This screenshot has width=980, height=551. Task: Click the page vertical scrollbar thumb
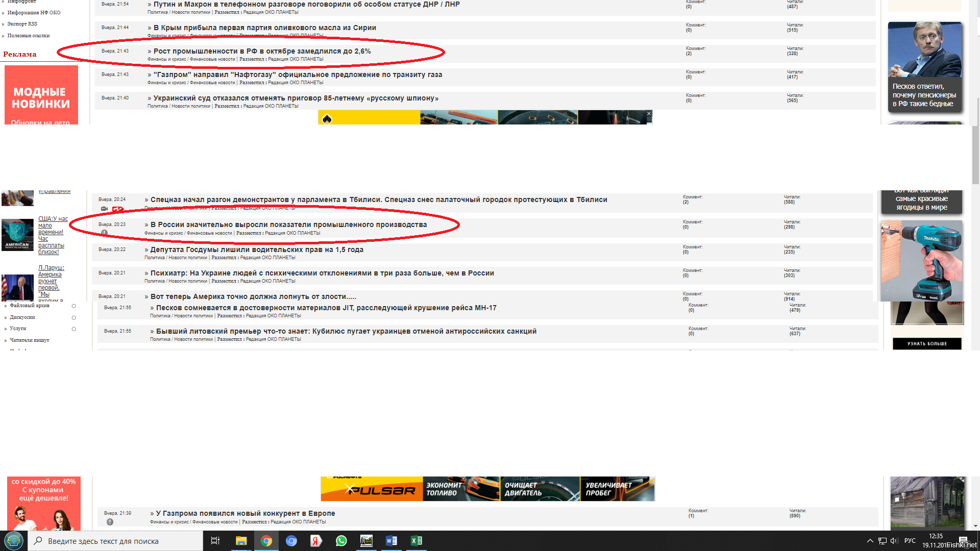tap(976, 154)
